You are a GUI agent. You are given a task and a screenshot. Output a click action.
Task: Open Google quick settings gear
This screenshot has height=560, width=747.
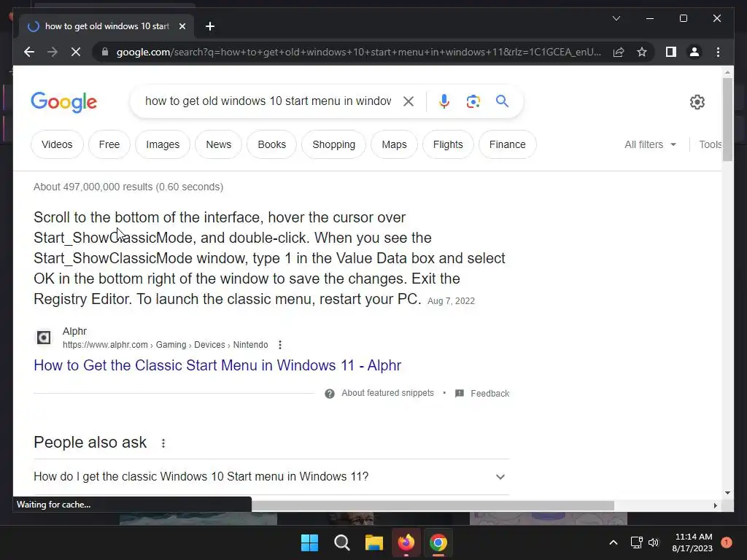[x=697, y=102]
